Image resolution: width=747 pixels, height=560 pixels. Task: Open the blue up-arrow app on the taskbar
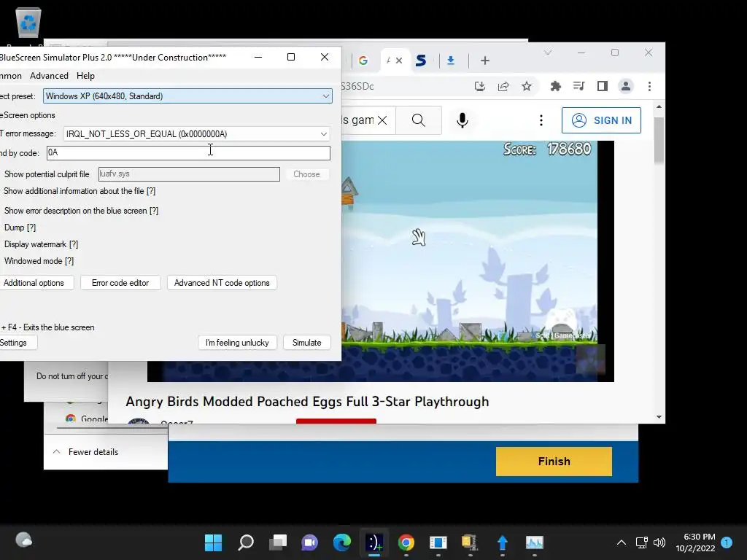pyautogui.click(x=502, y=542)
